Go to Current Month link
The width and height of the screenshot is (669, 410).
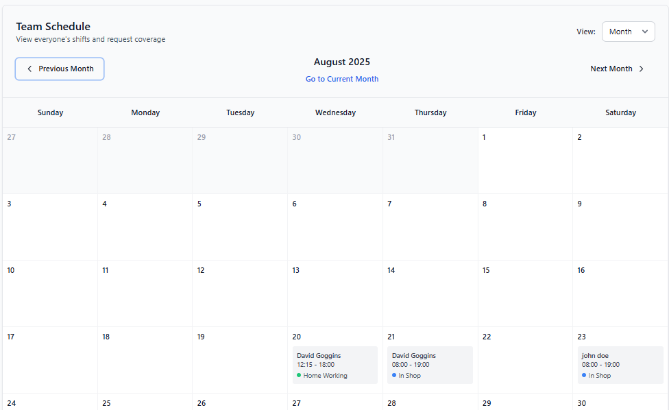342,79
